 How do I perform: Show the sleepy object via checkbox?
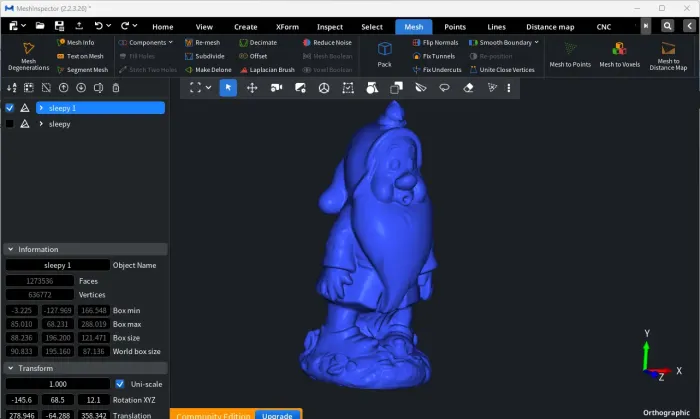[x=9, y=124]
